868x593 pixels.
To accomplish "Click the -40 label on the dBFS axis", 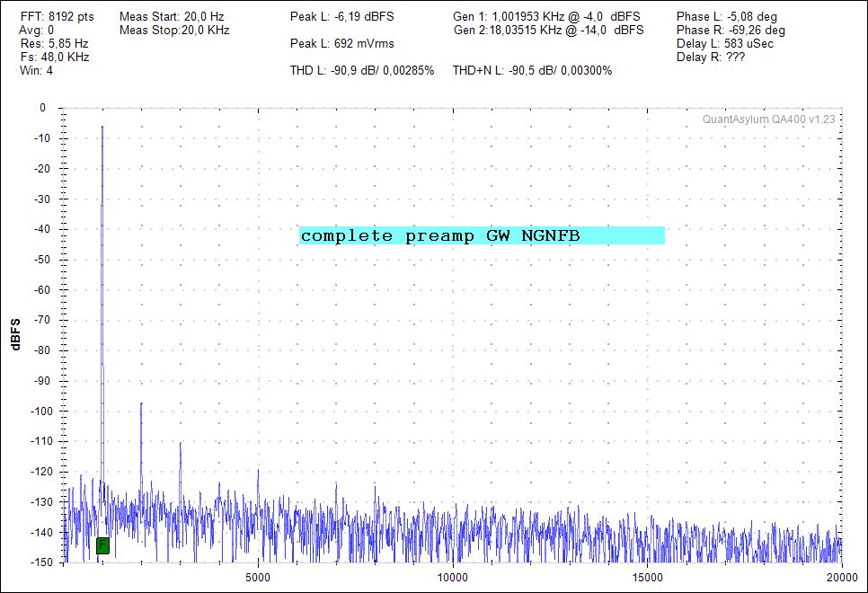I will [41, 229].
